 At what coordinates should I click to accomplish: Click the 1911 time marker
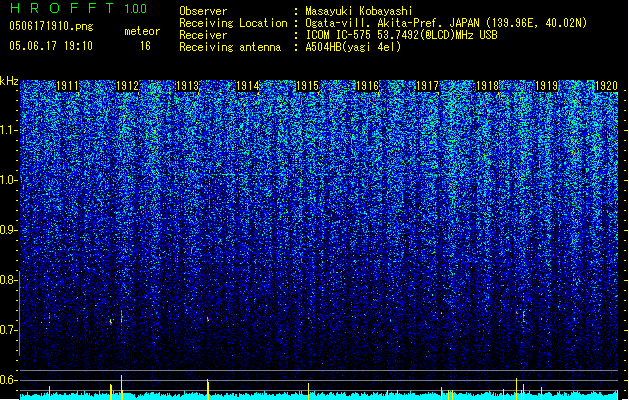67,86
